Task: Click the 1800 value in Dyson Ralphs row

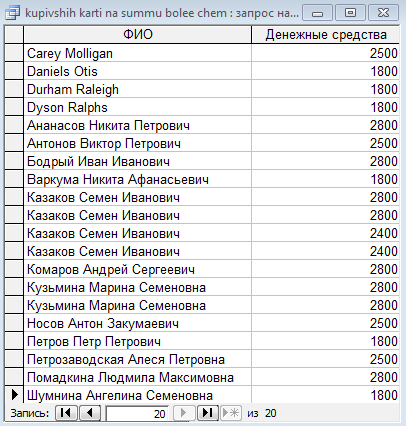Action: tap(325, 107)
